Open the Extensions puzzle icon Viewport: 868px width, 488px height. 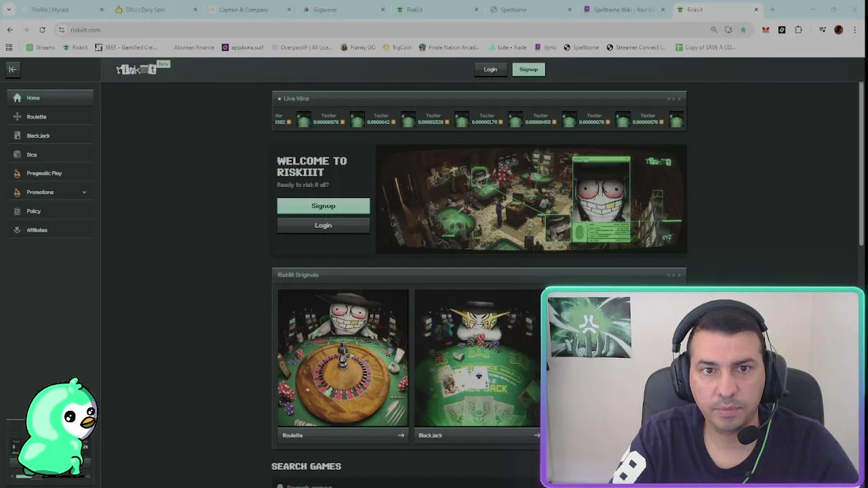coord(798,30)
